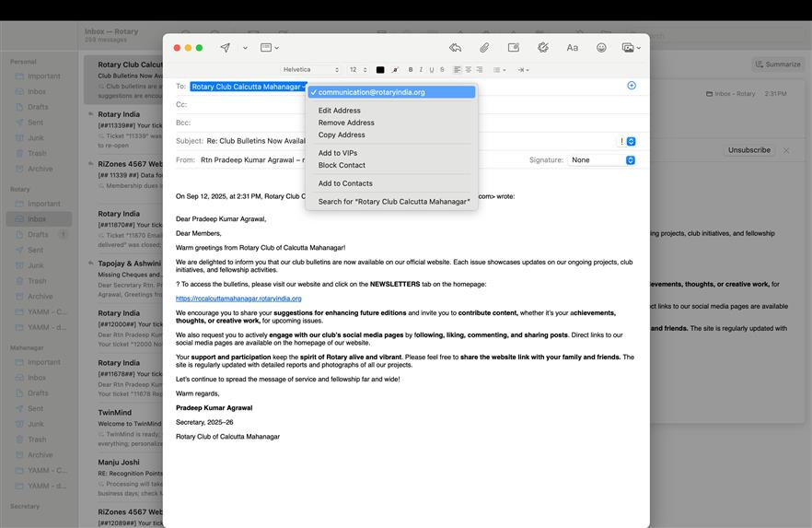The width and height of the screenshot is (812, 528).
Task: Click the reply-all arrows icon
Action: point(455,47)
